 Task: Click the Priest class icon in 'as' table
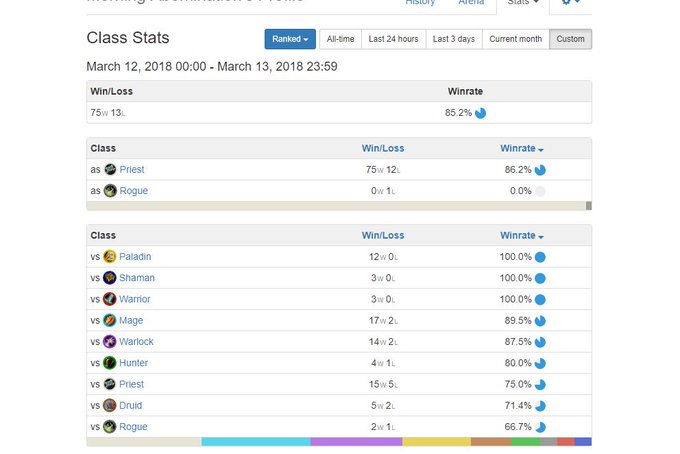pyautogui.click(x=110, y=170)
